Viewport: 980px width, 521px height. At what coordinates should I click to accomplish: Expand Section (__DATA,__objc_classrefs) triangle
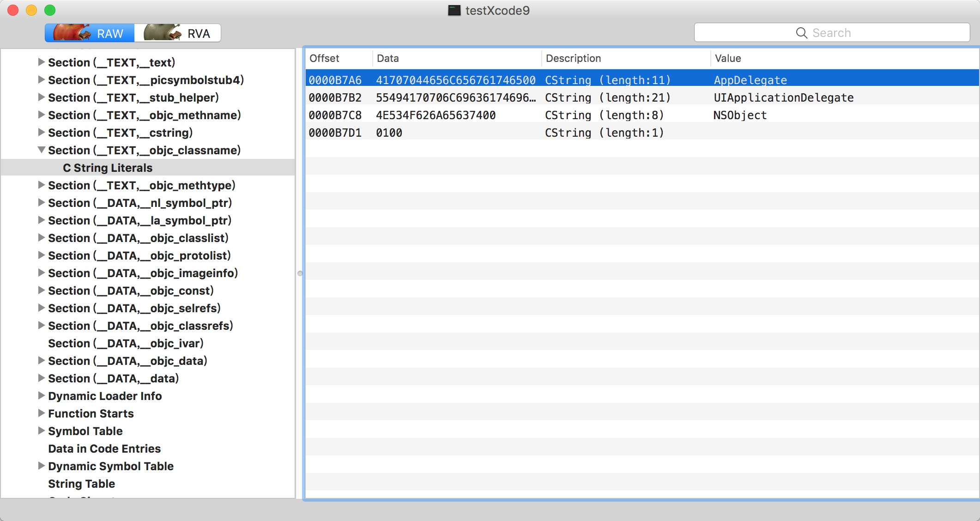coord(41,325)
